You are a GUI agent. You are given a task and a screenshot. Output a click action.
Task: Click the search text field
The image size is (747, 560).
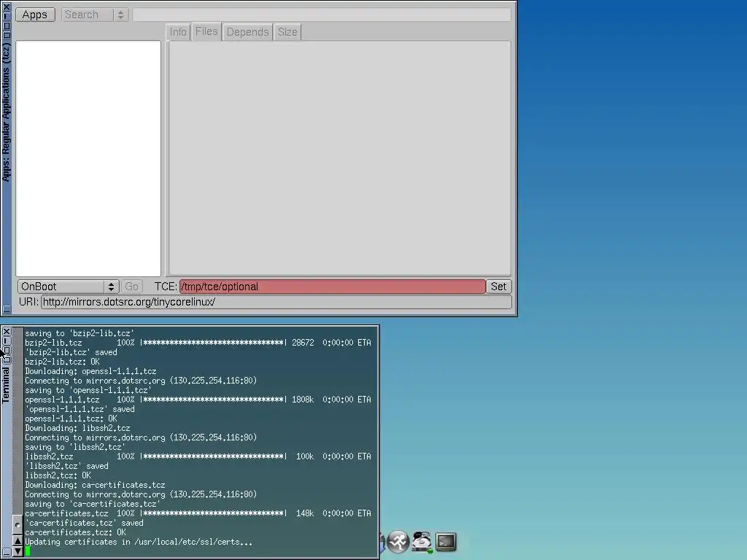[x=322, y=15]
